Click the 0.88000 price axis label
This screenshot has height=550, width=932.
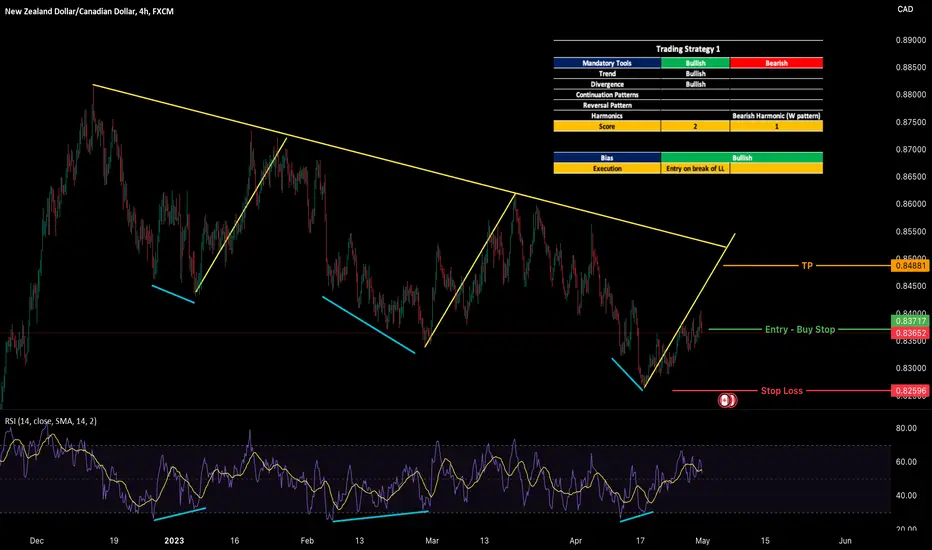[x=911, y=95]
